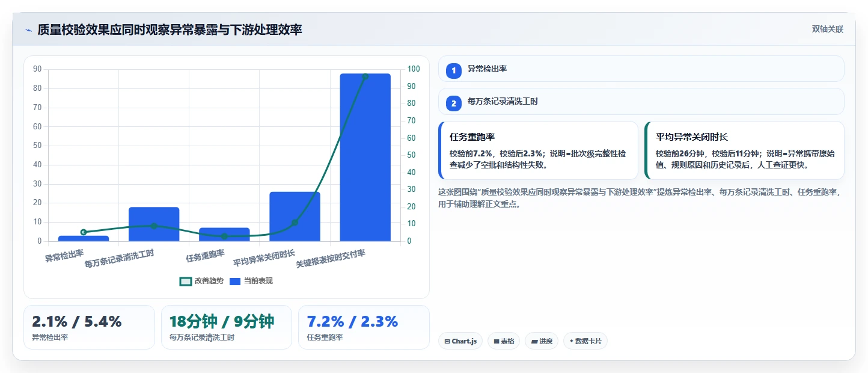Click the 校验前26分钟 description text

click(744, 159)
